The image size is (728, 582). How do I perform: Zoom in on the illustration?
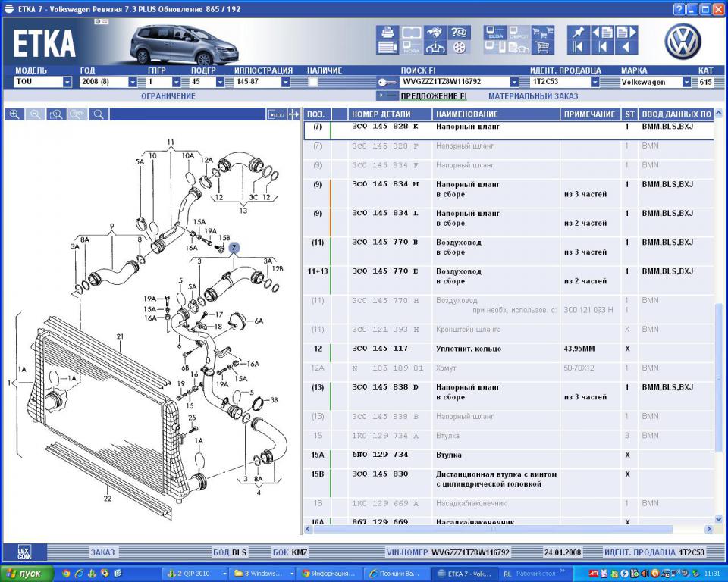[x=14, y=114]
